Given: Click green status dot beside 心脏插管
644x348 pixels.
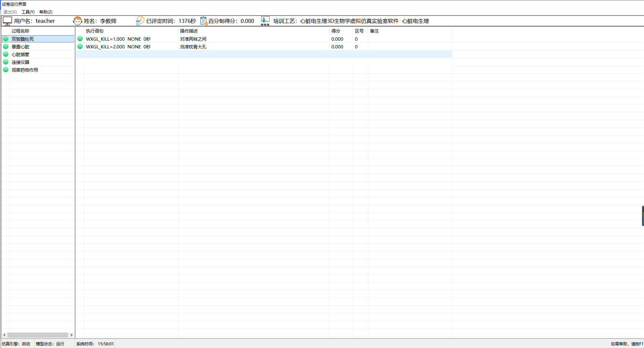Looking at the screenshot, I should pos(6,54).
